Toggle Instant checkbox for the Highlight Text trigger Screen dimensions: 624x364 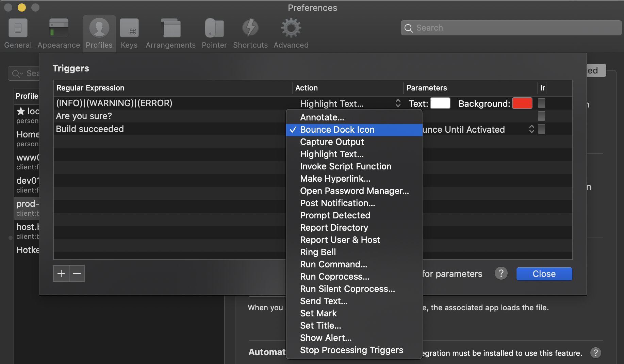541,103
